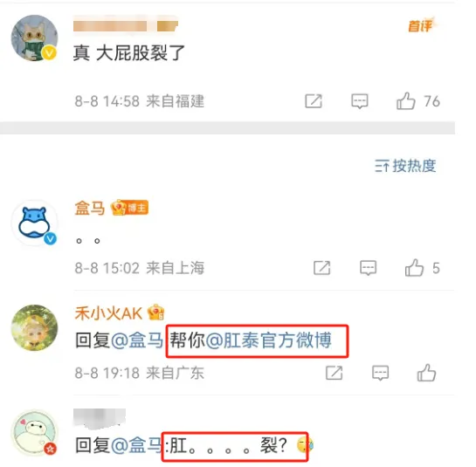This screenshot has width=476, height=467.
Task: Open 禾小火AK username profile
Action: tap(108, 313)
